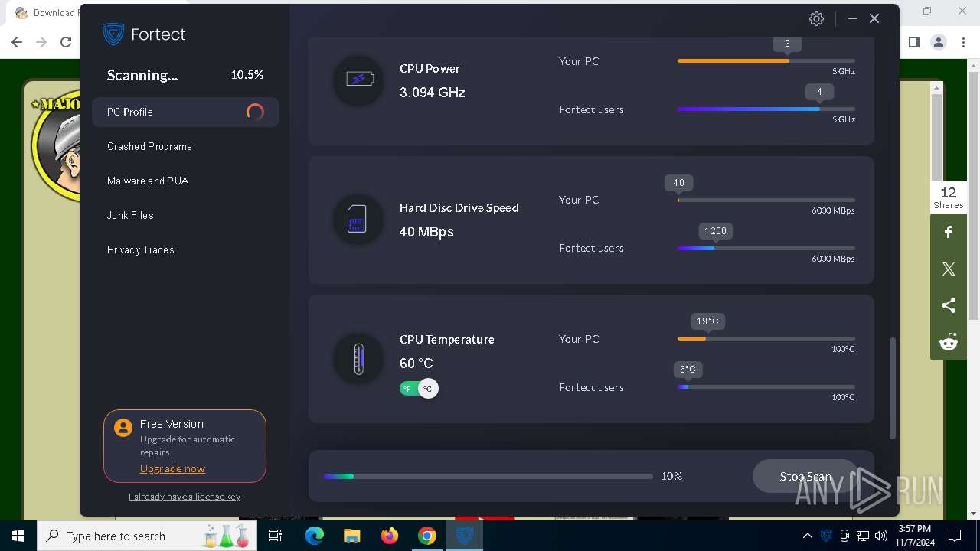
Task: Click the Free Version user icon
Action: 123,428
